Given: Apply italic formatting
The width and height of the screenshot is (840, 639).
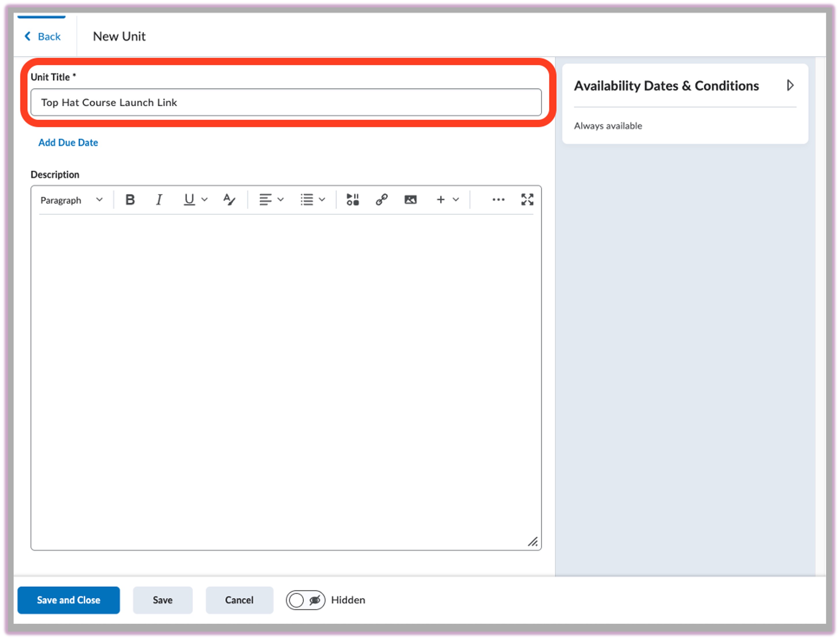Looking at the screenshot, I should [159, 199].
